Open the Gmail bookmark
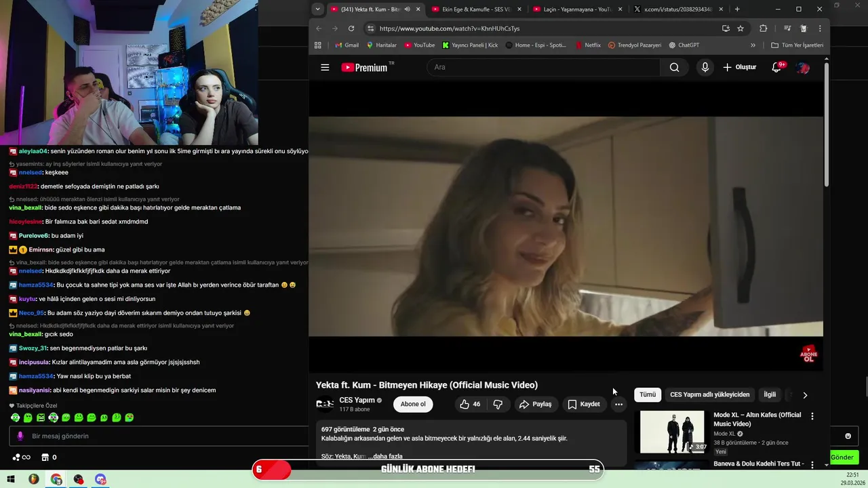868x488 pixels. pyautogui.click(x=347, y=45)
